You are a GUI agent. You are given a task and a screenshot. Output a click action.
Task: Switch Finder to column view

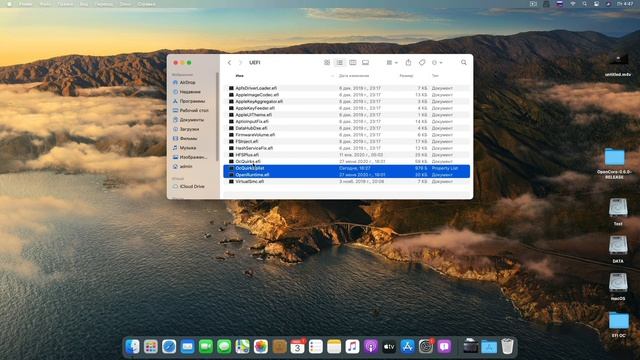tap(353, 62)
